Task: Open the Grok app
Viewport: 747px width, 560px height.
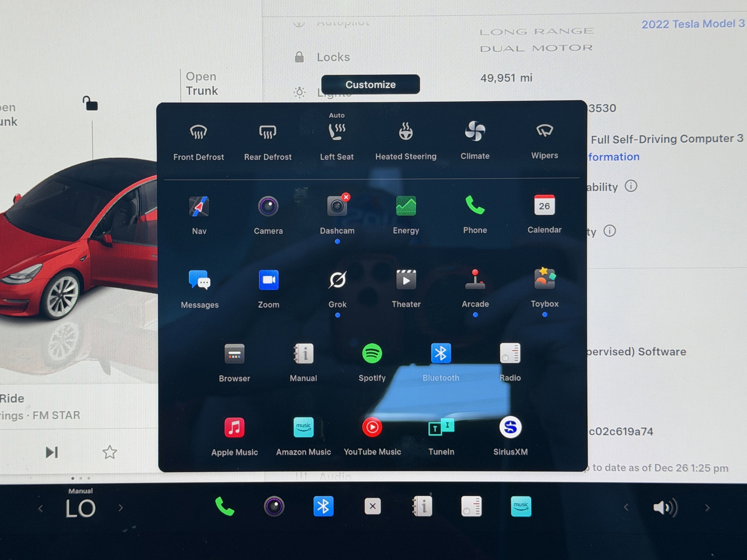Action: pos(337,280)
